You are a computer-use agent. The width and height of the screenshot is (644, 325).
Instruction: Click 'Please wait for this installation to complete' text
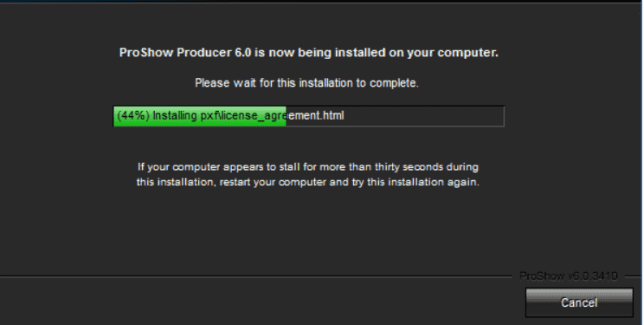click(x=306, y=83)
